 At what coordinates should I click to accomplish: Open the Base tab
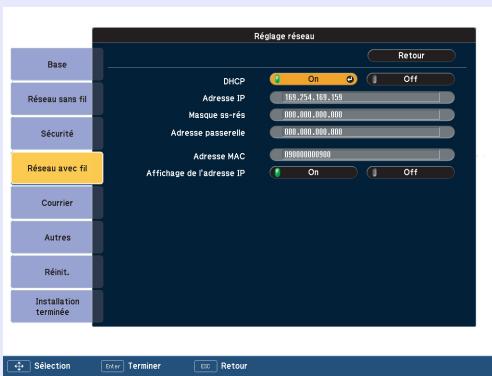57,64
